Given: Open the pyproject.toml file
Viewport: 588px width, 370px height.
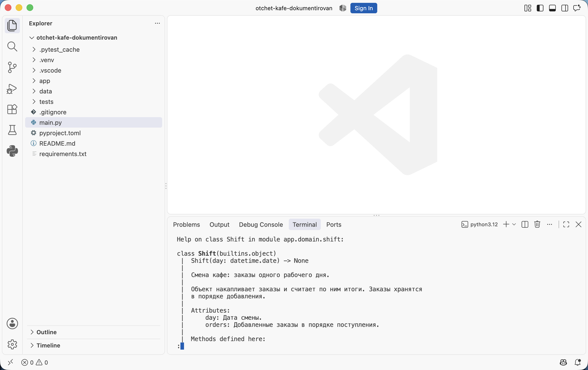Looking at the screenshot, I should [x=94, y=133].
